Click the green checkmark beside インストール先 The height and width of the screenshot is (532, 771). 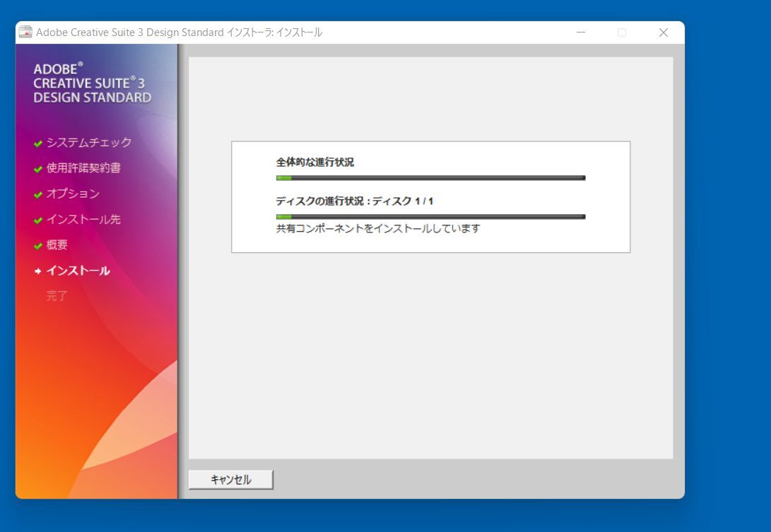click(x=38, y=220)
